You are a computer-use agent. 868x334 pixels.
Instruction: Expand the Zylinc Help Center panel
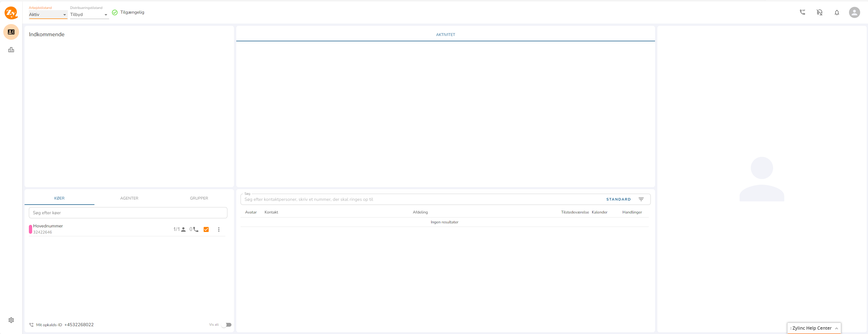814,328
